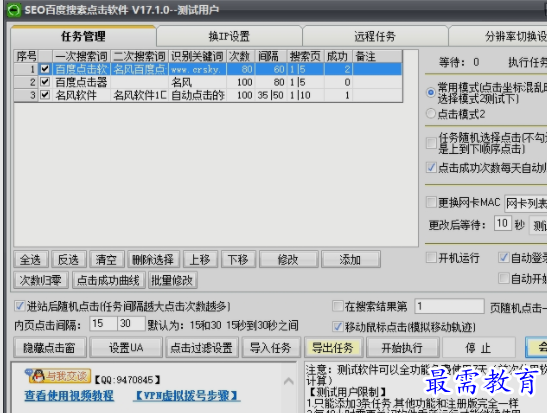Click 更改后等待 seconds field
547x413 pixels.
coord(502,224)
